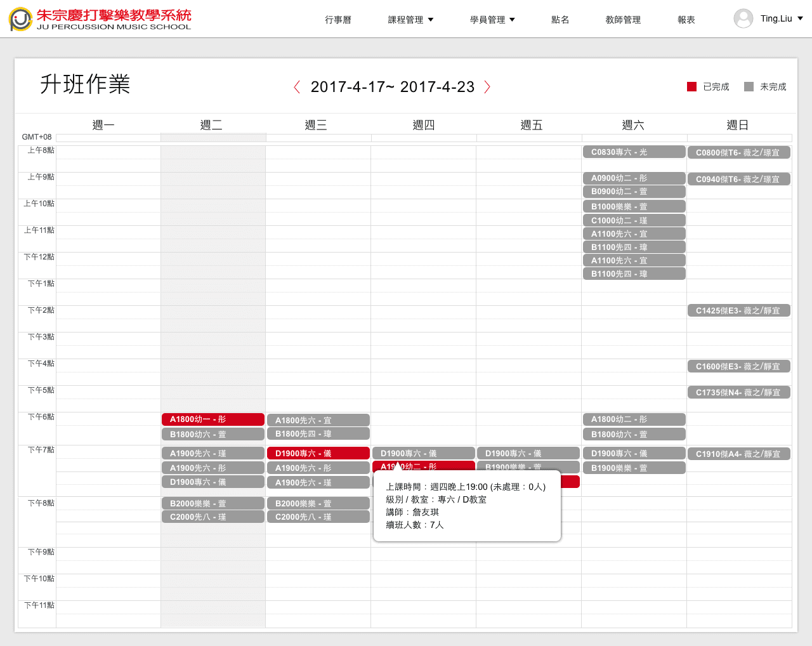Open Tuesday's B1800幼六 - 萱 class
Viewport: 812px width, 646px height.
coord(213,435)
